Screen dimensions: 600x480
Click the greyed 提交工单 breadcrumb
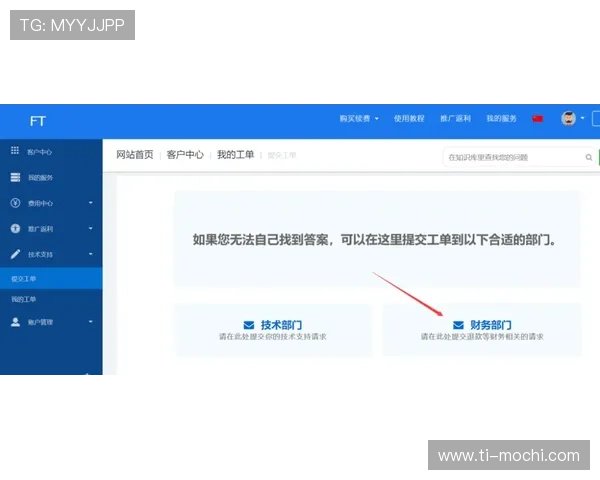click(282, 155)
